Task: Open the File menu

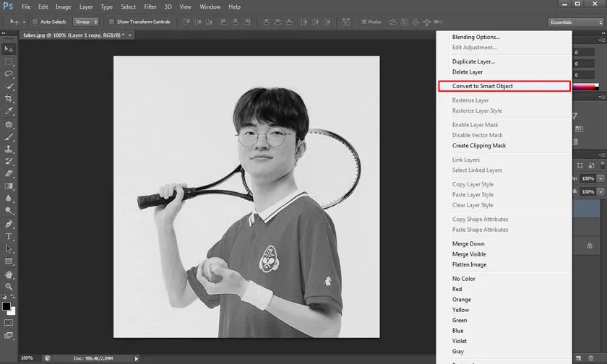Action: 26,6
